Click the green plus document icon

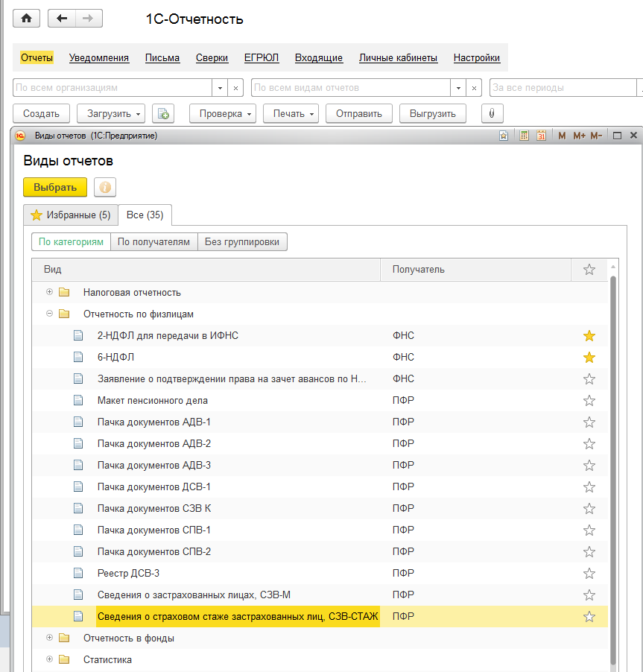[162, 113]
